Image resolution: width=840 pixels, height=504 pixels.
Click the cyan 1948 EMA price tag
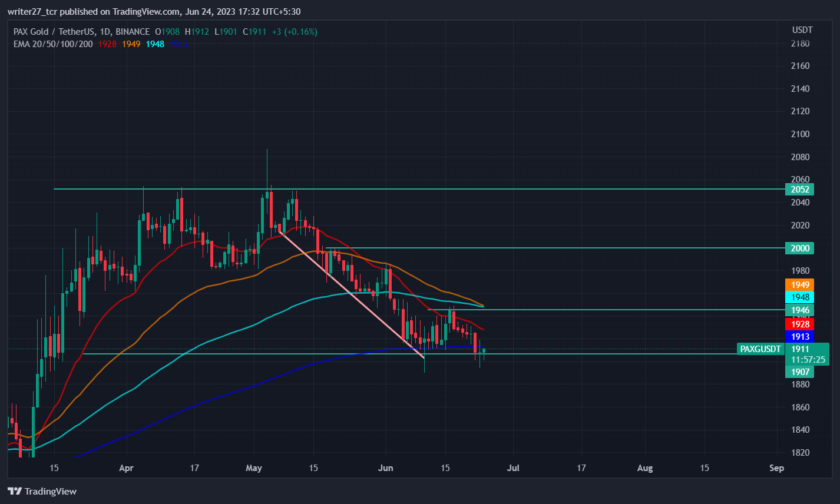pos(800,297)
